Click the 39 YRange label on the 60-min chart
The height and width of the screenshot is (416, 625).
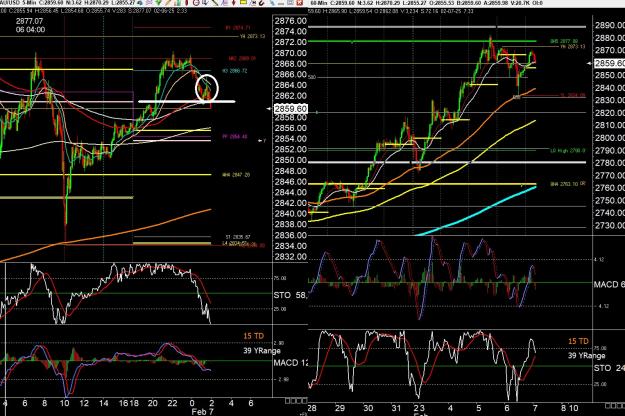[x=586, y=355]
